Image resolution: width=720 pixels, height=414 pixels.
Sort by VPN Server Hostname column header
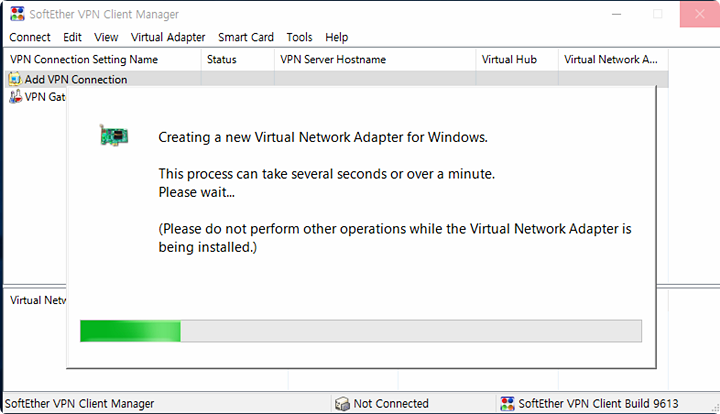[x=375, y=60]
